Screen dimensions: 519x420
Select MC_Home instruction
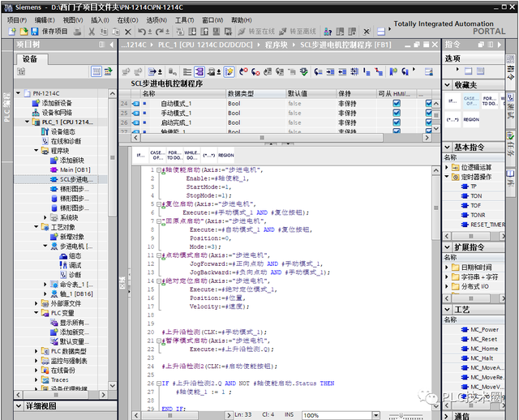pyautogui.click(x=479, y=349)
